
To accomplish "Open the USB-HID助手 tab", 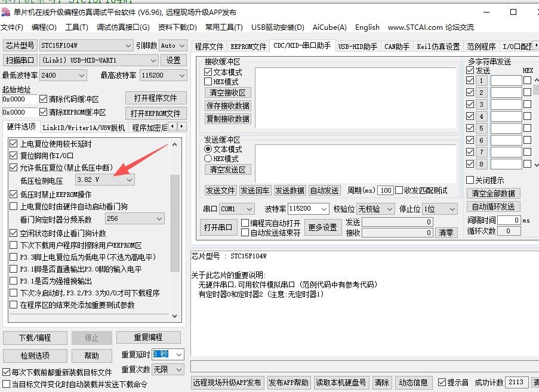I will pos(356,45).
